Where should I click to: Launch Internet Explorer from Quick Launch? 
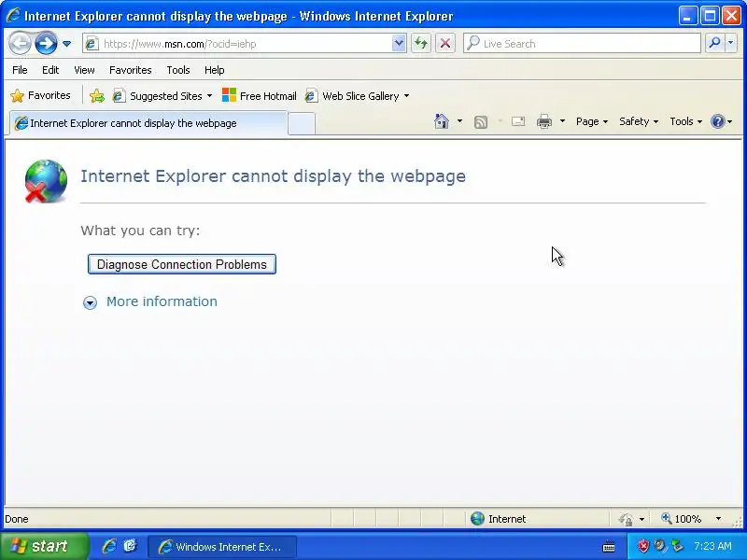[x=109, y=546]
